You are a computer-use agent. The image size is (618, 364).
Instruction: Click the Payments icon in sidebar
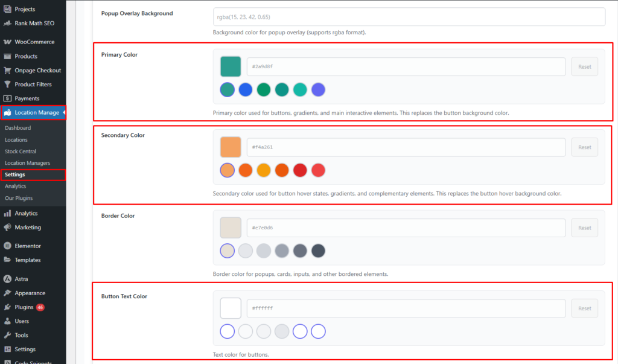(7, 98)
